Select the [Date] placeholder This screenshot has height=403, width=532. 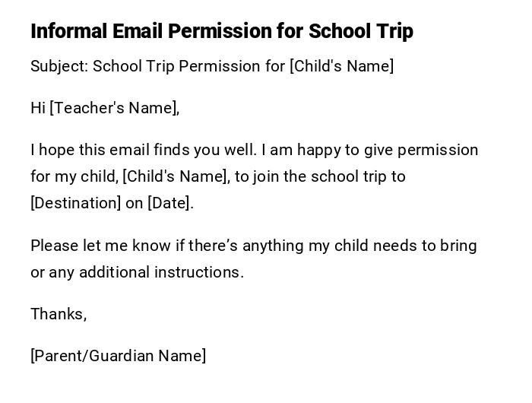pyautogui.click(x=169, y=203)
